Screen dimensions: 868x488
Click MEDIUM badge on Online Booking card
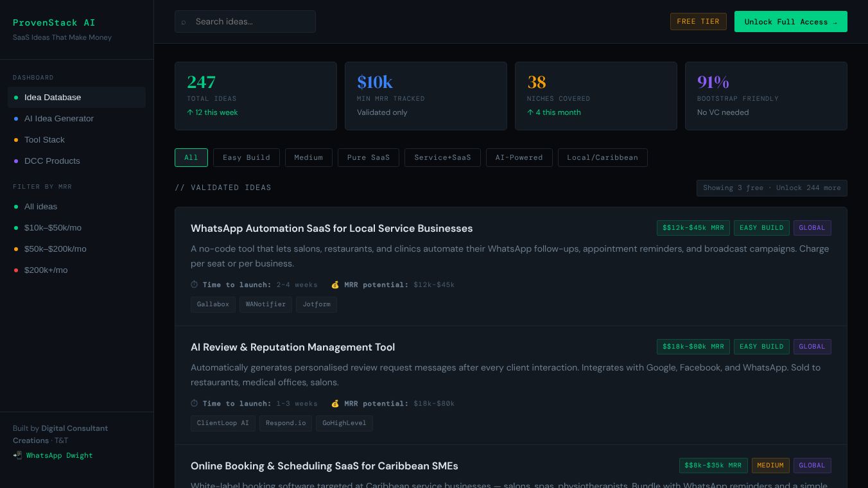pyautogui.click(x=770, y=466)
